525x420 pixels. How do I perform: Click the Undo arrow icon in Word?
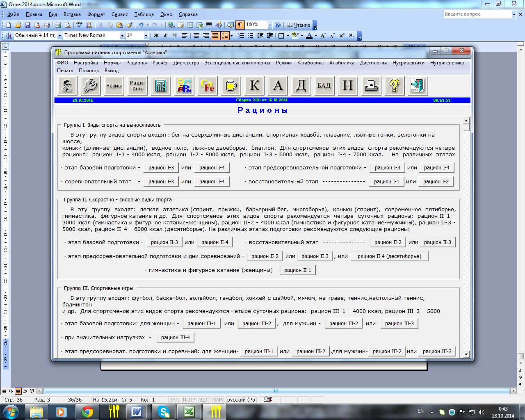[x=141, y=25]
